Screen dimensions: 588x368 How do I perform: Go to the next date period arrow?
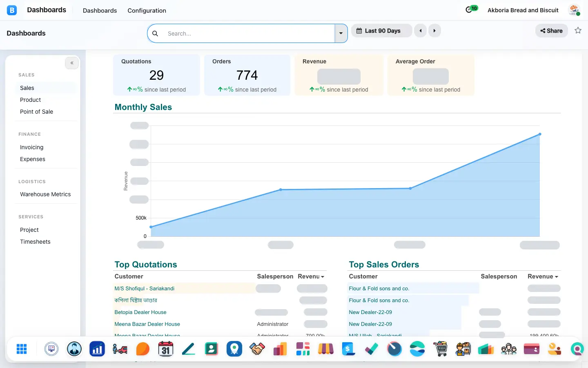[x=434, y=31]
